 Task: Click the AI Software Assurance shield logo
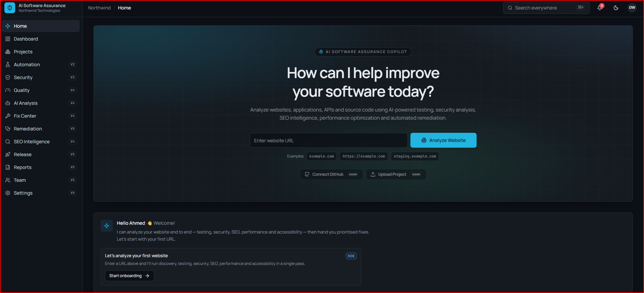click(x=10, y=8)
